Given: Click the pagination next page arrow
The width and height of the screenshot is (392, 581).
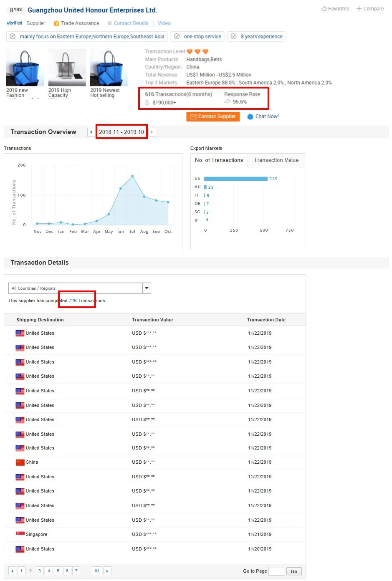Looking at the screenshot, I should coord(107,571).
